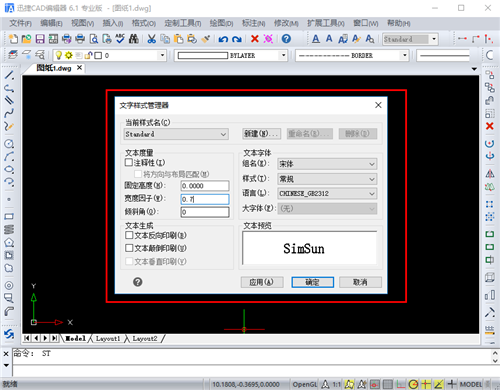Click the red X Erase icon in right sidebar
The image size is (500, 390).
489,126
